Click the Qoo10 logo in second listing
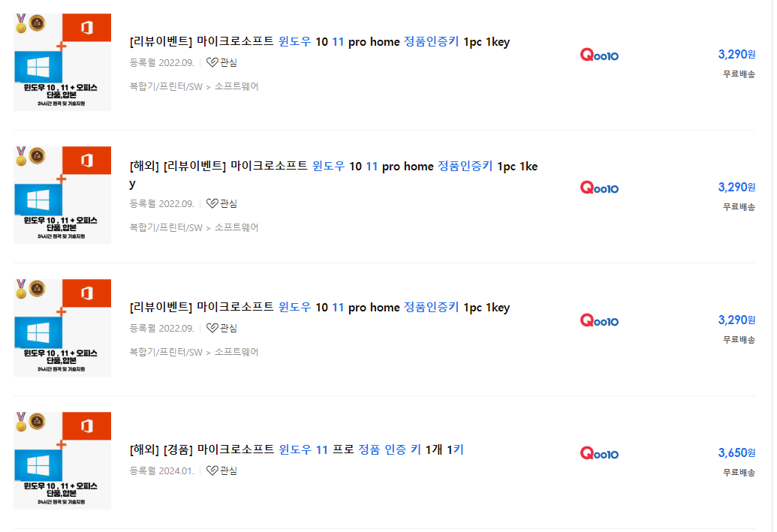The image size is (777, 532). point(599,188)
